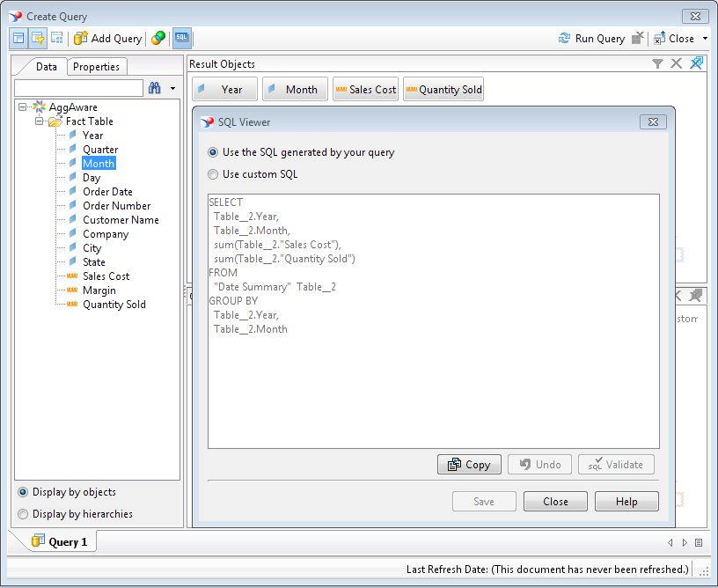Select the Year dimension in the tree
The height and width of the screenshot is (588, 718).
(x=93, y=135)
